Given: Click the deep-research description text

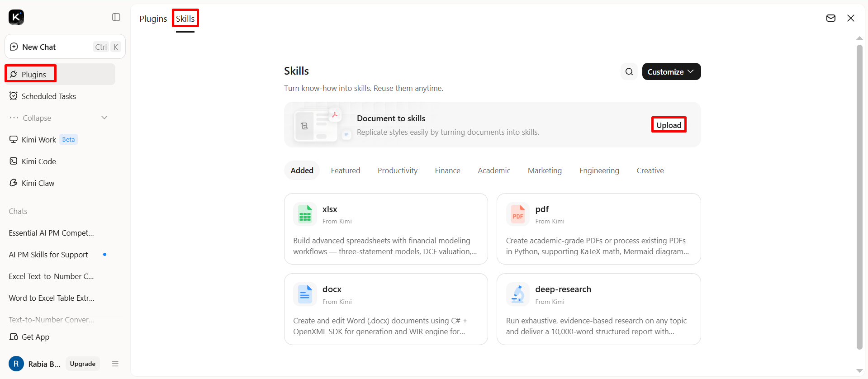Looking at the screenshot, I should pyautogui.click(x=596, y=326).
